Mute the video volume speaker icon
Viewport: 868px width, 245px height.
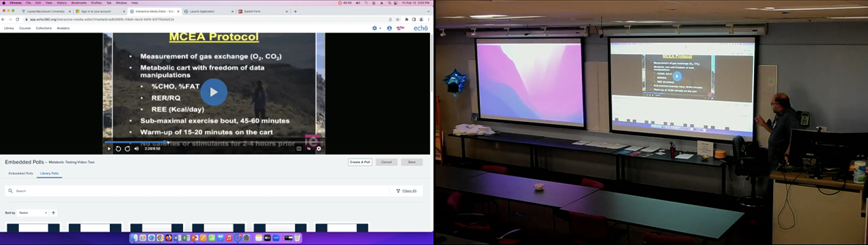(136, 148)
